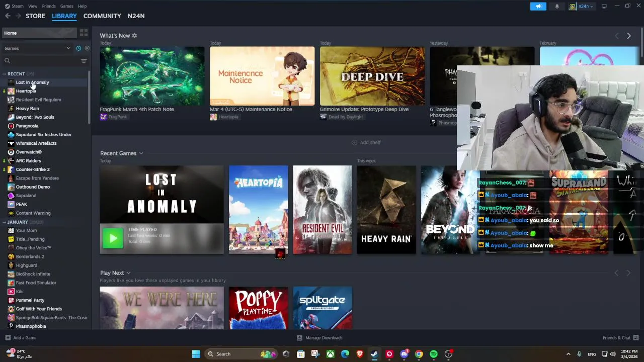Toggle sort by recent activity clock
Image resolution: width=644 pixels, height=362 pixels.
[78, 48]
